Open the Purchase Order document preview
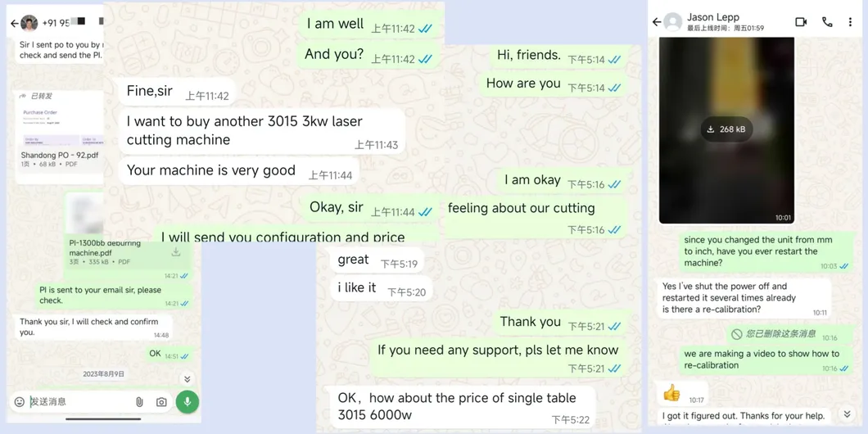This screenshot has height=434, width=868. pyautogui.click(x=61, y=127)
